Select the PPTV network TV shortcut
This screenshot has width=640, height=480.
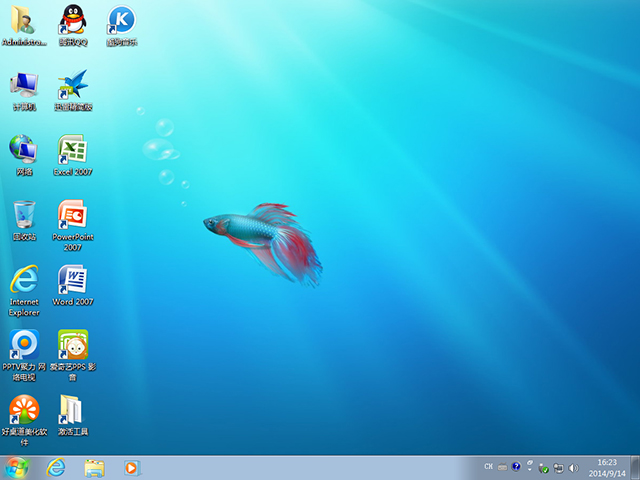[x=24, y=355]
